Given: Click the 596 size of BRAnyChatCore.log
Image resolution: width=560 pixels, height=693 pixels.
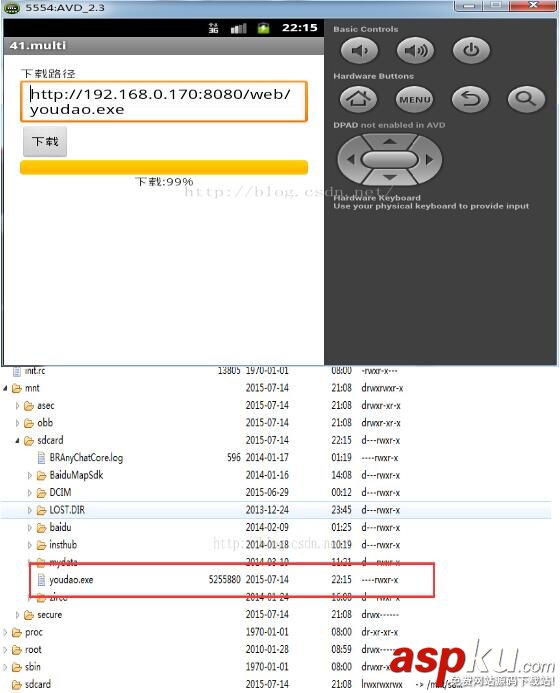Looking at the screenshot, I should (x=234, y=457).
